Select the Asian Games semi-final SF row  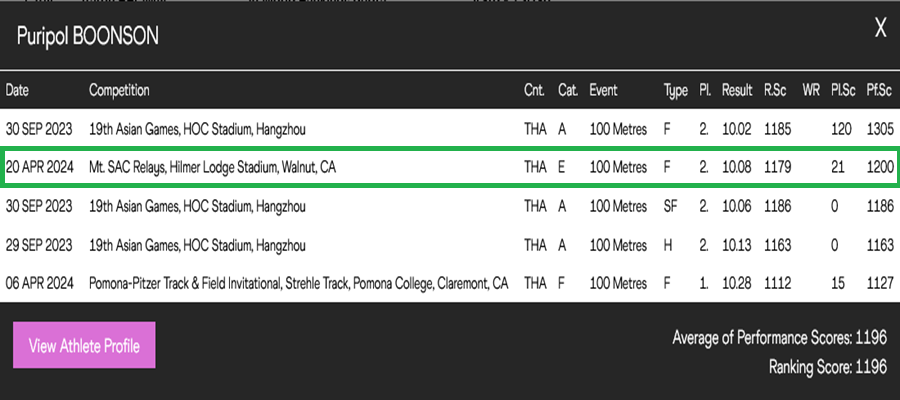(x=450, y=206)
